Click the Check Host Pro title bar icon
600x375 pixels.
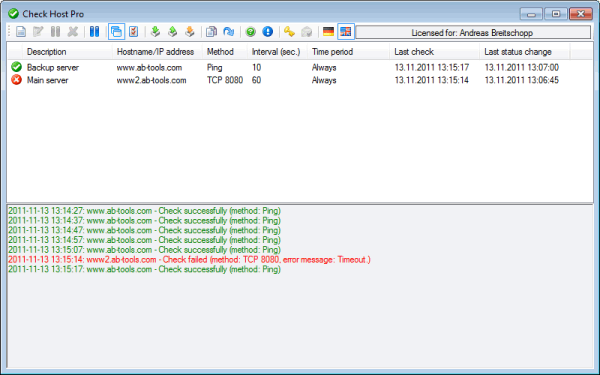(13, 14)
